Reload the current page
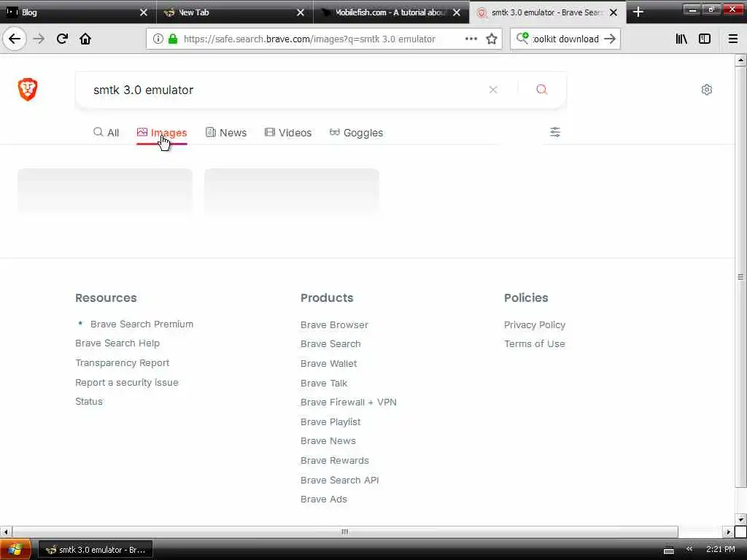Image resolution: width=747 pixels, height=560 pixels. pos(62,39)
